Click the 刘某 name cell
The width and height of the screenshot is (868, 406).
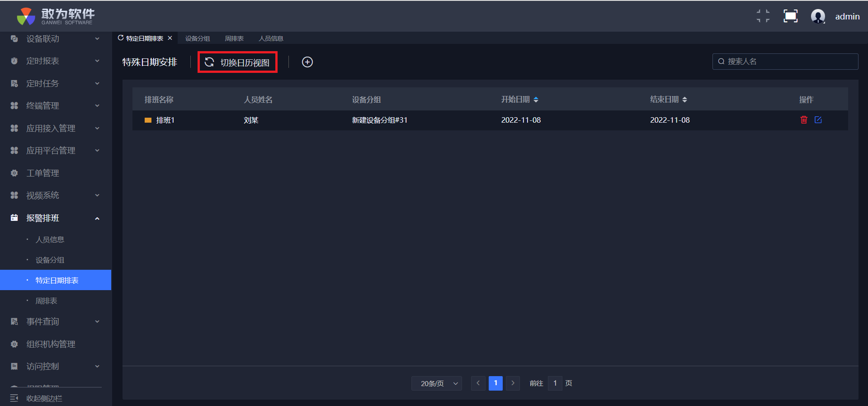click(251, 120)
